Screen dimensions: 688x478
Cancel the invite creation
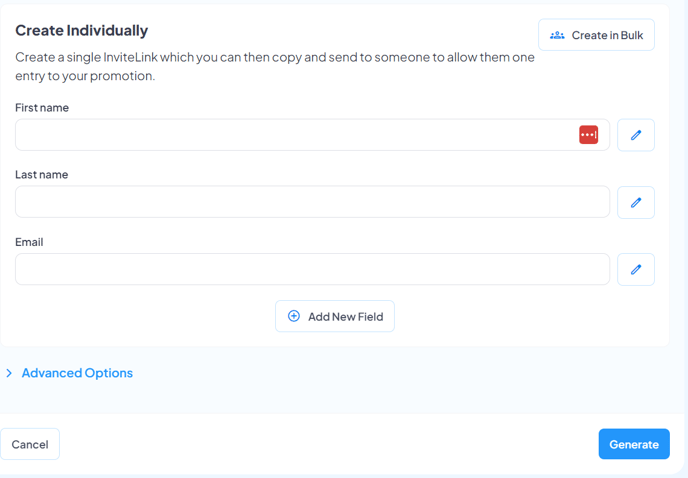click(x=30, y=444)
